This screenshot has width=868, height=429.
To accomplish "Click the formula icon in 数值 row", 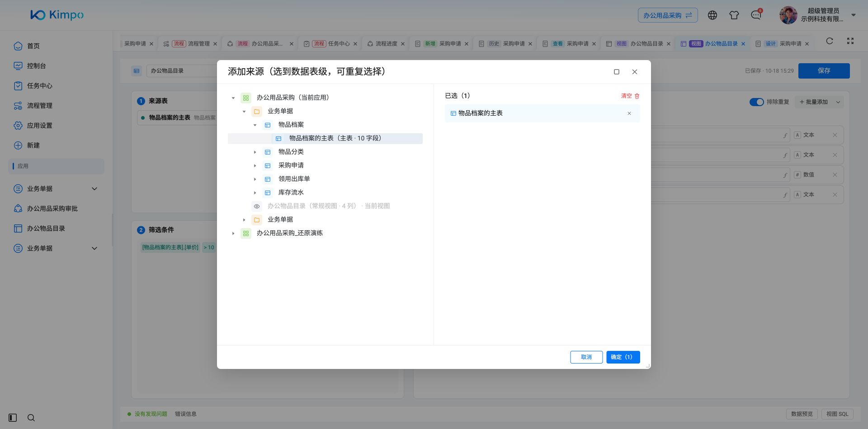I will point(785,175).
